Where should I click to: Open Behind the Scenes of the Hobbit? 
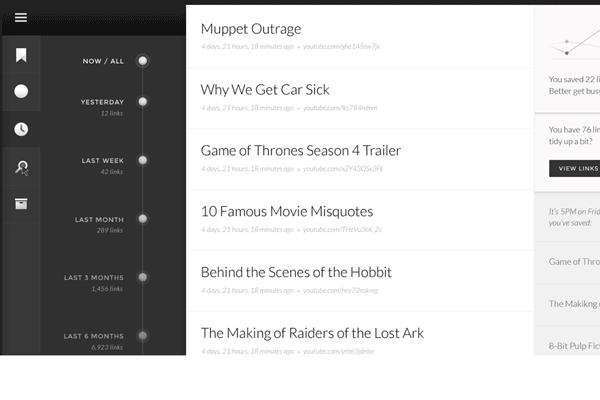coord(296,272)
